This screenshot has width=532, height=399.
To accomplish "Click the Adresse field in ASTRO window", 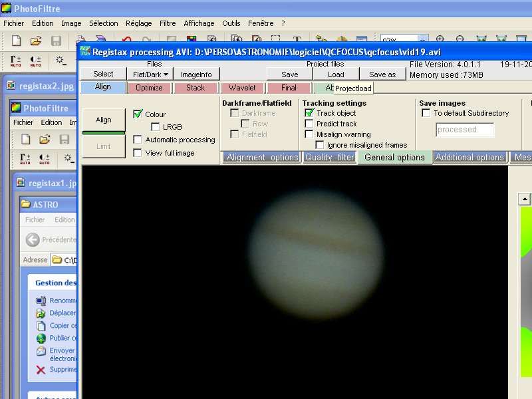I will point(64,260).
